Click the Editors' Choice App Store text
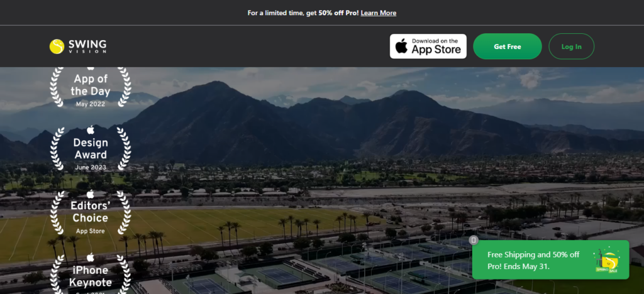This screenshot has width=644, height=294. (91, 217)
